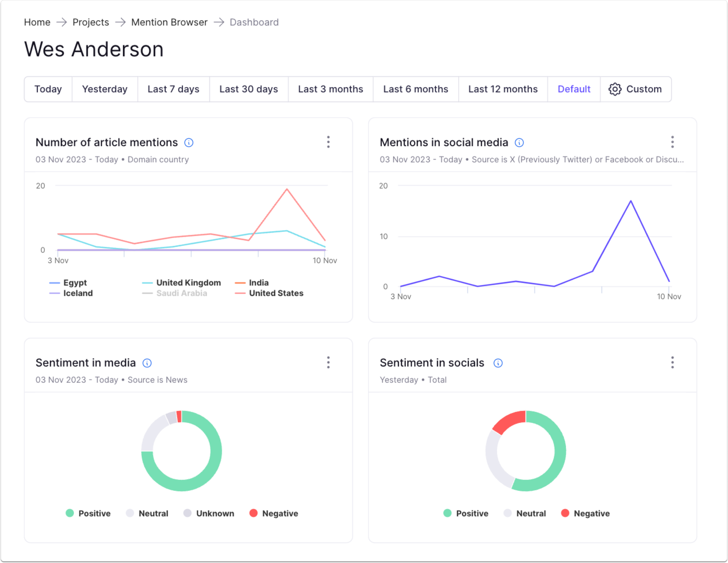Open the kebab menu on Sentiment in socials widget
728x563 pixels.
tap(672, 362)
